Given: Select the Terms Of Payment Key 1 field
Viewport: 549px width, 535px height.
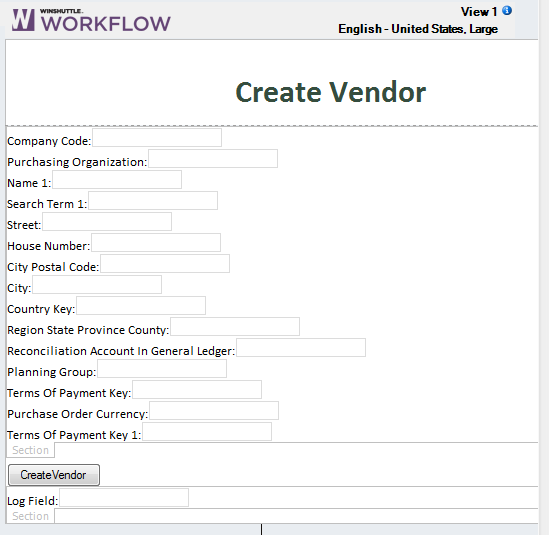Looking at the screenshot, I should tap(207, 432).
